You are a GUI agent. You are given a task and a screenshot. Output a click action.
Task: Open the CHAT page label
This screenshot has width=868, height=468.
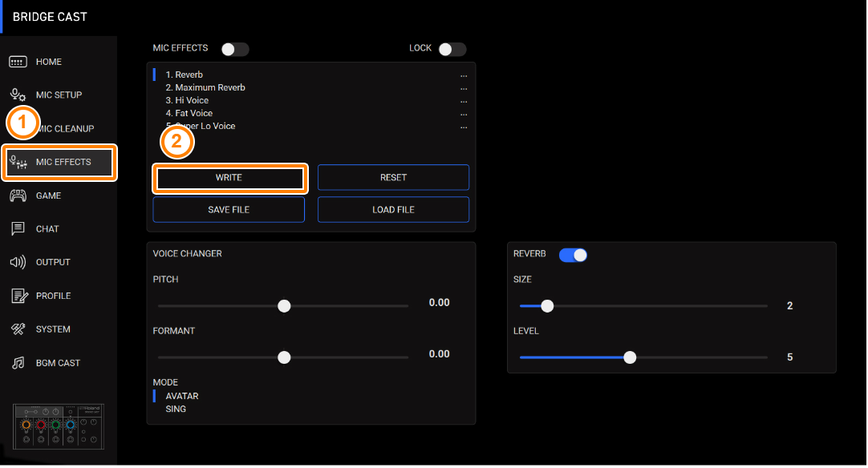[x=47, y=229]
